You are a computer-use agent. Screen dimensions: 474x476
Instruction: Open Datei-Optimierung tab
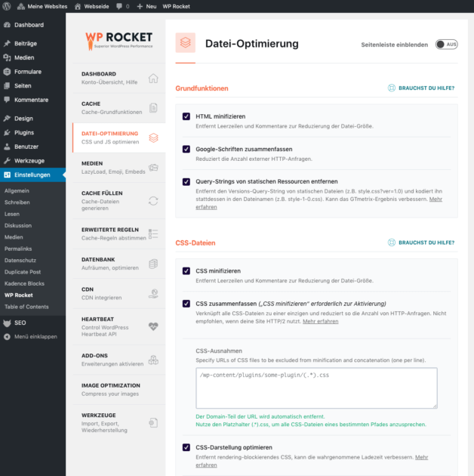pos(119,138)
